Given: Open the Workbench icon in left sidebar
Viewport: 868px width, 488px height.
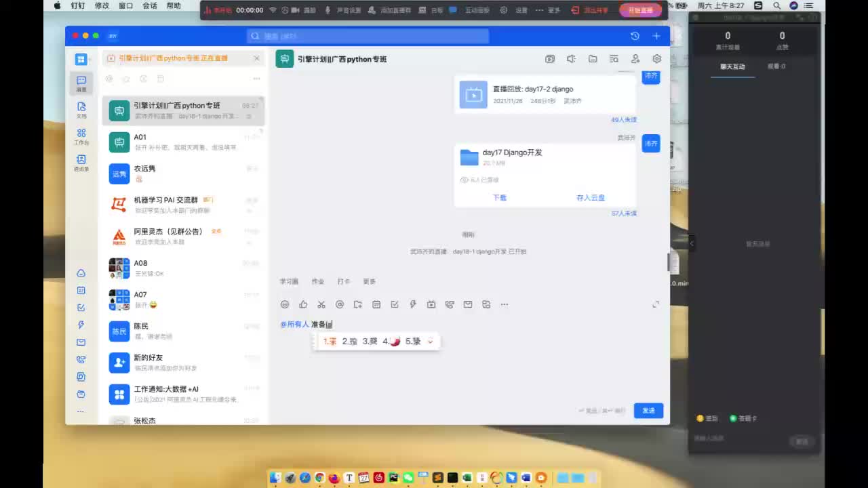Looking at the screenshot, I should 81,136.
